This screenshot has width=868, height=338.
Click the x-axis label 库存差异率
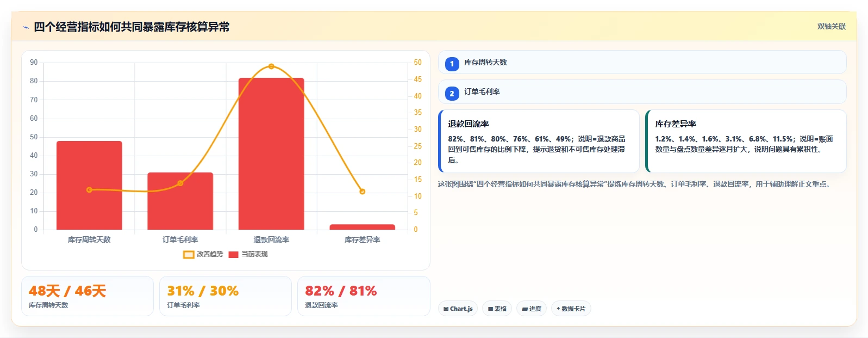(x=363, y=239)
